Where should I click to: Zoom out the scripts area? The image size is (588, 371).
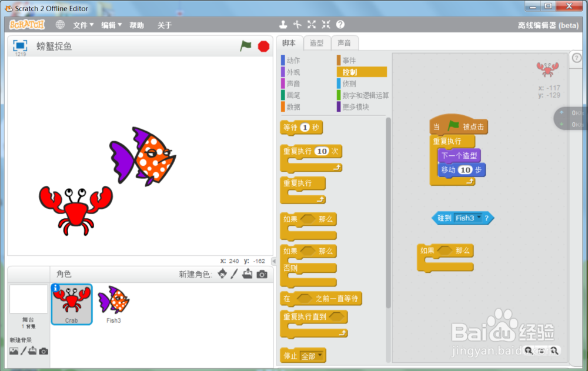528,350
